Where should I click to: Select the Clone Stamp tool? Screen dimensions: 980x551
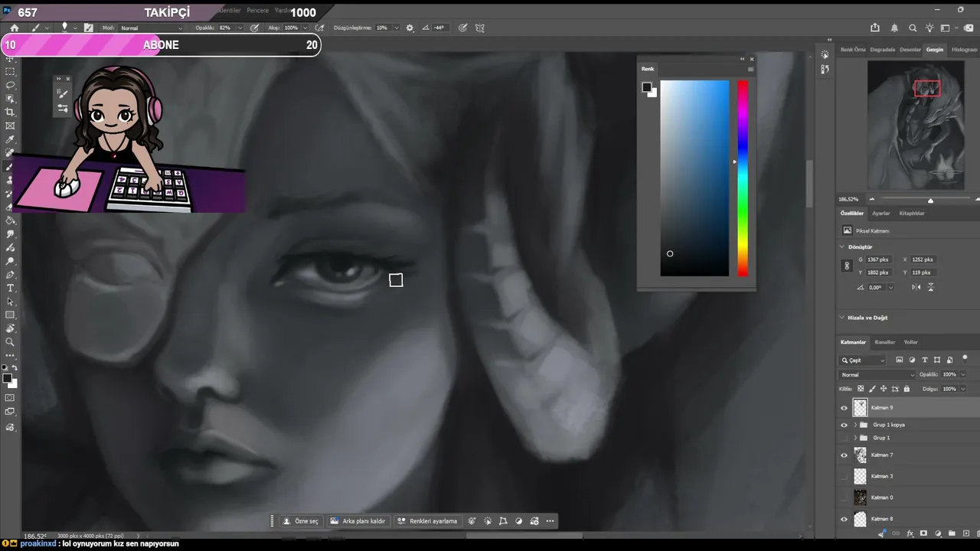pos(10,180)
